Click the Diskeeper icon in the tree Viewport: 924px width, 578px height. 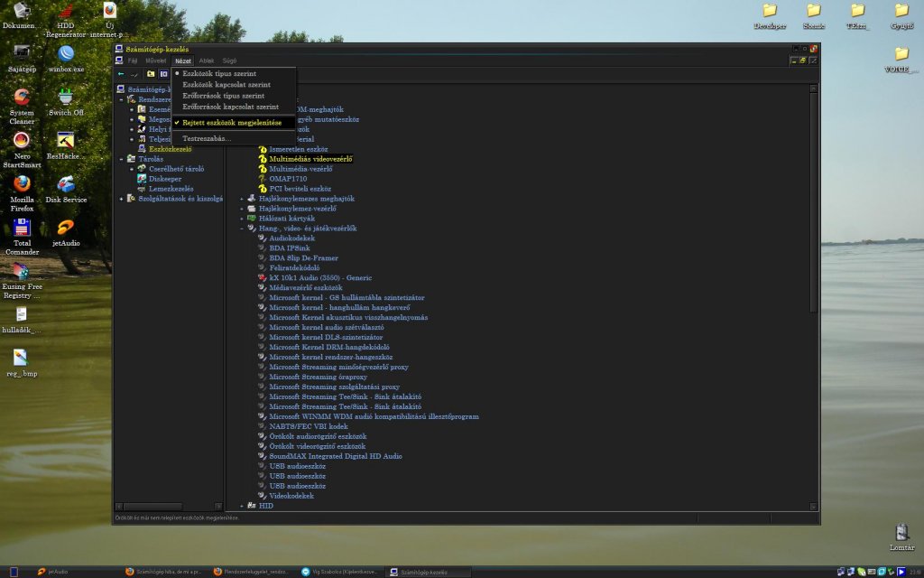[142, 179]
